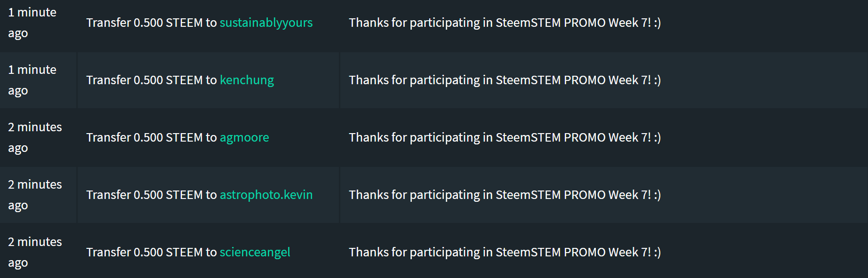Click timestamp of agmoore transfer
The height and width of the screenshot is (278, 868).
pyautogui.click(x=35, y=138)
